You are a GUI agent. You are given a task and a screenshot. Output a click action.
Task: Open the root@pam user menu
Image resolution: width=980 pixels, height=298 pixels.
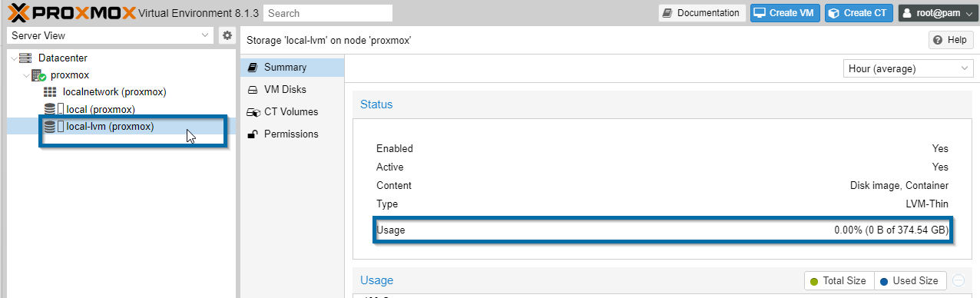pos(938,13)
